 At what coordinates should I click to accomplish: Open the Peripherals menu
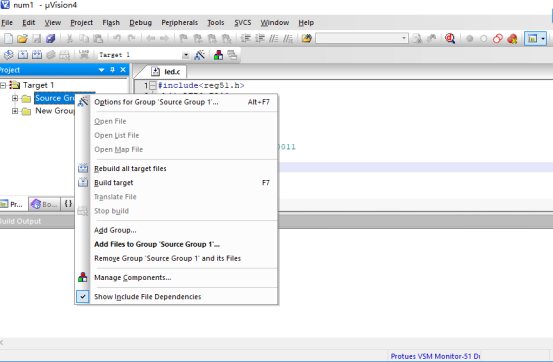click(180, 23)
